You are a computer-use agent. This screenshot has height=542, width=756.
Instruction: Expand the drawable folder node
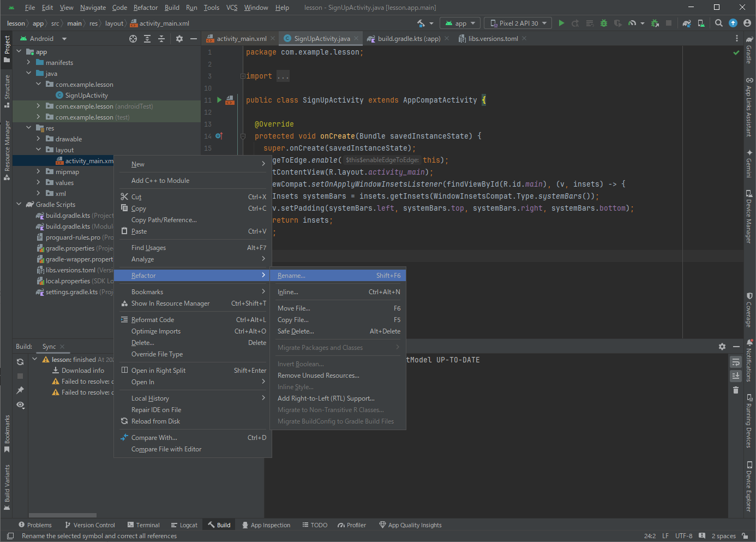(39, 139)
